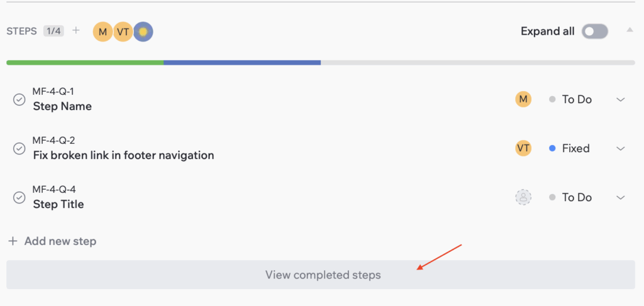The width and height of the screenshot is (644, 306).
Task: Expand the Step Title row chevron
Action: (x=621, y=197)
